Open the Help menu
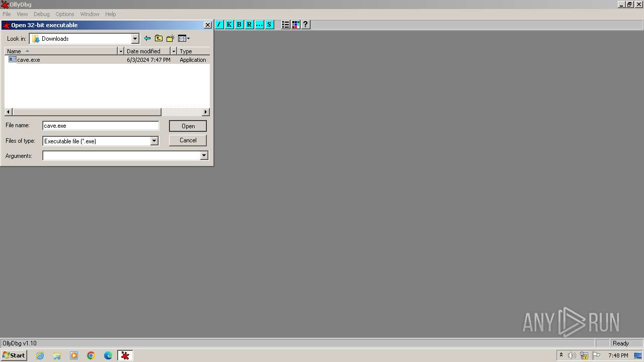644x362 pixels. tap(111, 14)
